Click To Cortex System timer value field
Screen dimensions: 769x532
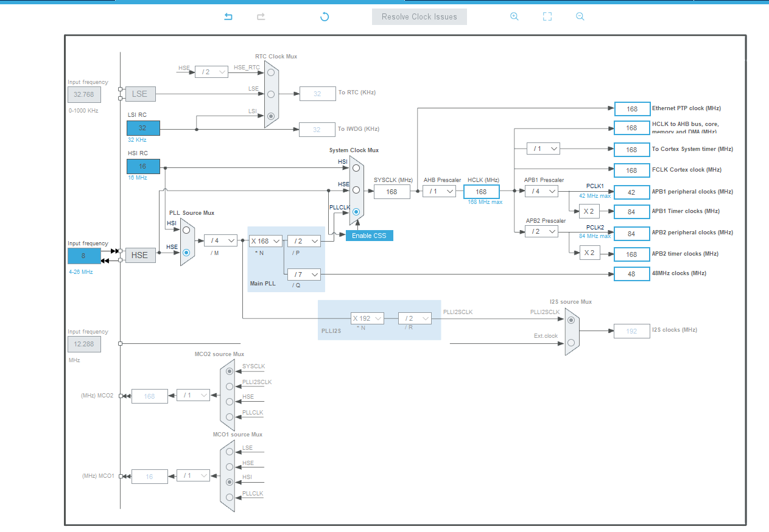tap(632, 150)
